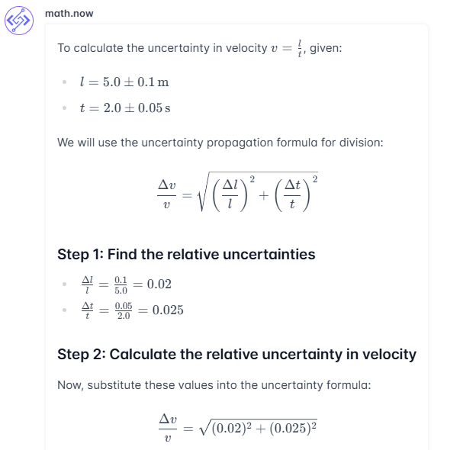Click the Δv/v fraction in the general formula
This screenshot has width=476, height=450.
point(166,196)
